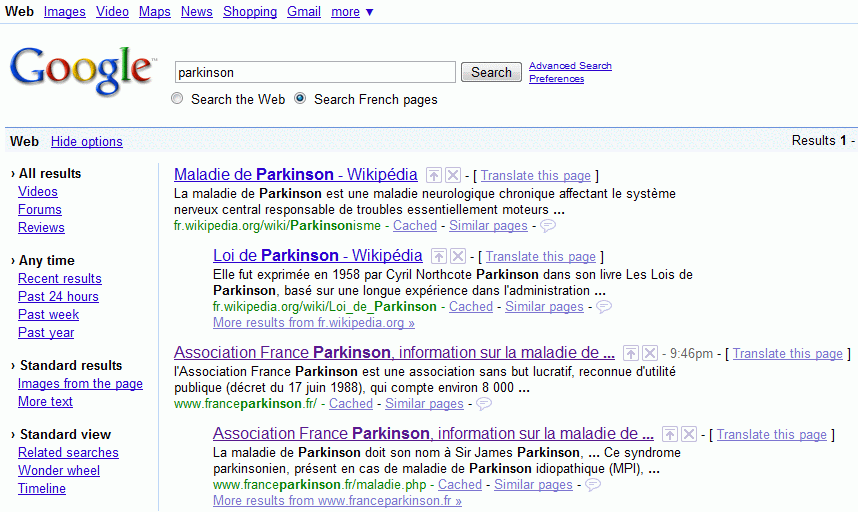Promote the Maladie de Parkinson Wikipédia result

click(x=434, y=175)
